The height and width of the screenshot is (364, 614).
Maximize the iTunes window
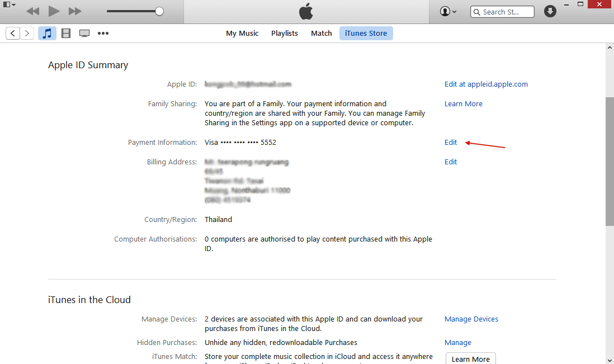[580, 4]
